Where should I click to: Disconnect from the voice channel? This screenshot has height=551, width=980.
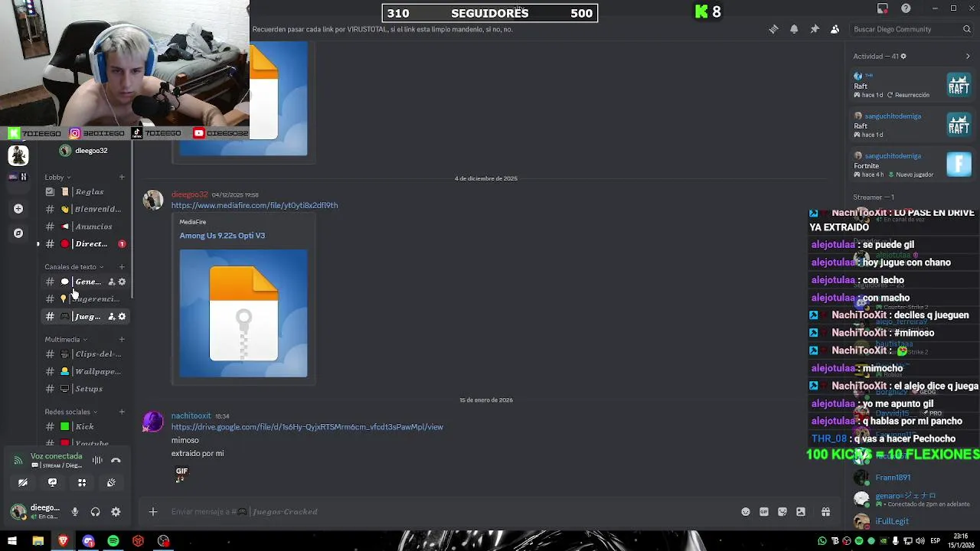click(x=116, y=460)
